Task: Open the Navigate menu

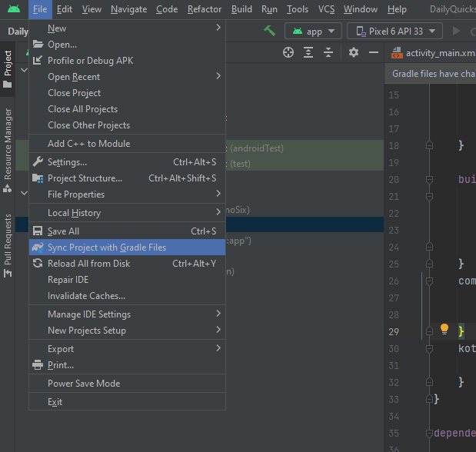Action: pos(128,9)
